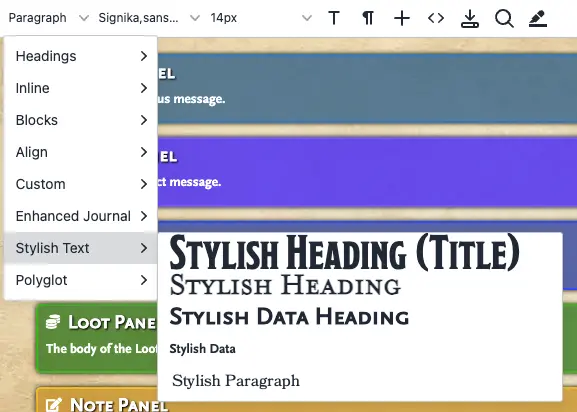Click the T text formatting icon
The image size is (577, 412).
click(334, 18)
